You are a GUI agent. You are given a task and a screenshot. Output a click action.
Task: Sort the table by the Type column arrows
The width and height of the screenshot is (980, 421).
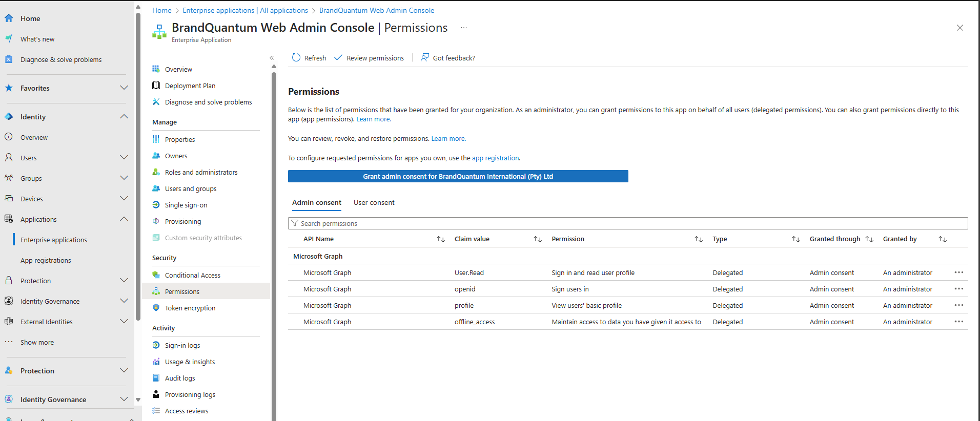[x=796, y=239]
